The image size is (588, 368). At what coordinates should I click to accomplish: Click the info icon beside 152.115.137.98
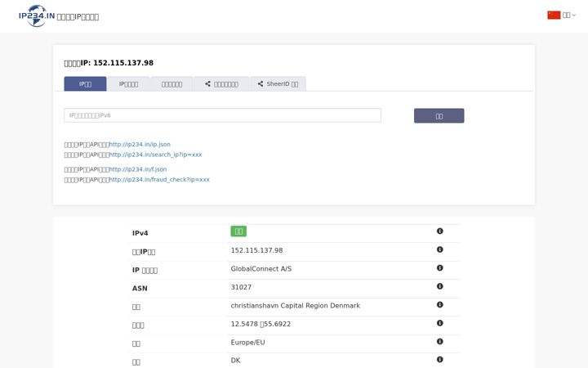point(440,249)
